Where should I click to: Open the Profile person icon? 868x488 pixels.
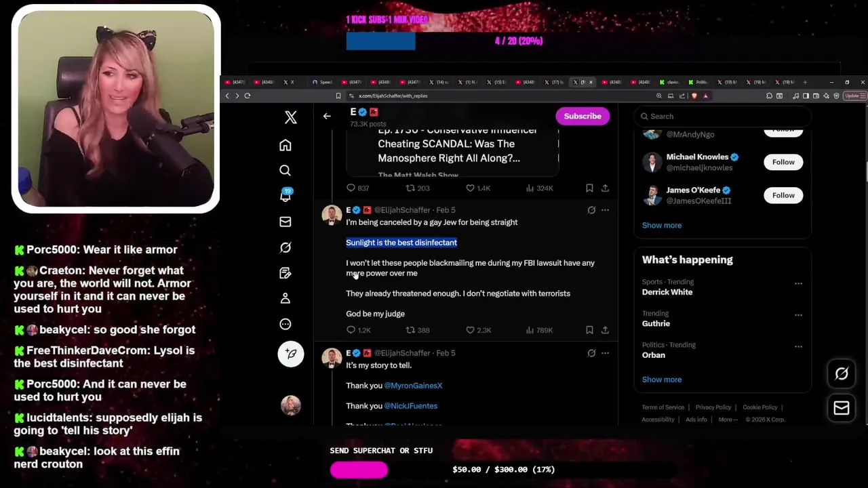[285, 298]
